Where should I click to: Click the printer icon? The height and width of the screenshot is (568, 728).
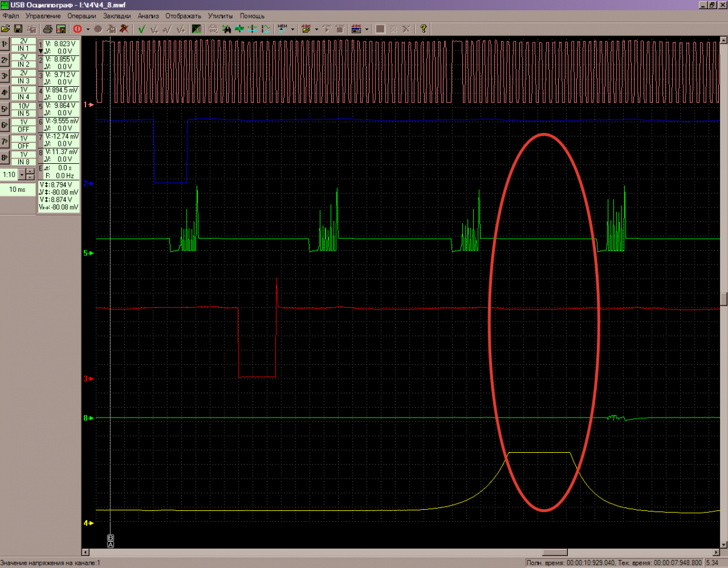coord(48,29)
